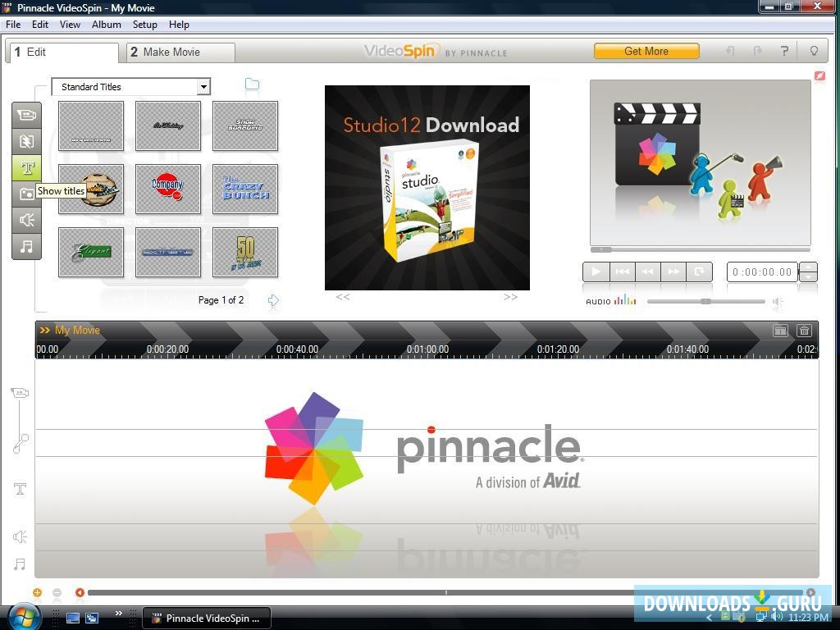Click the Get More button
The image size is (840, 630).
[646, 52]
